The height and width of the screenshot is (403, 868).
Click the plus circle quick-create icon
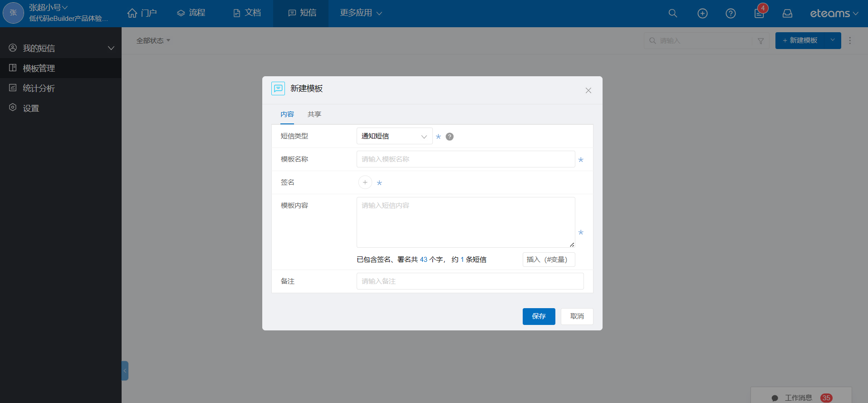(702, 13)
